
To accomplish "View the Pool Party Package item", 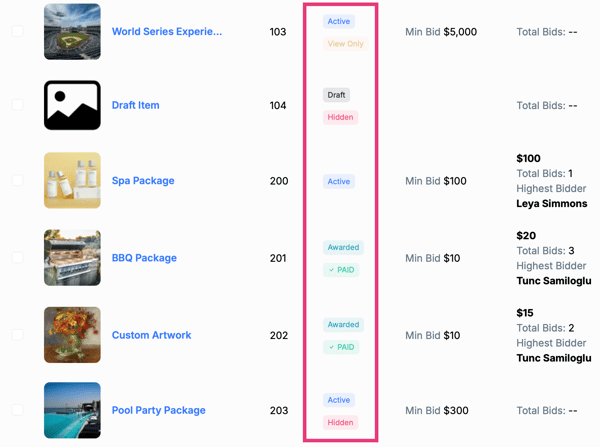I will (x=158, y=410).
